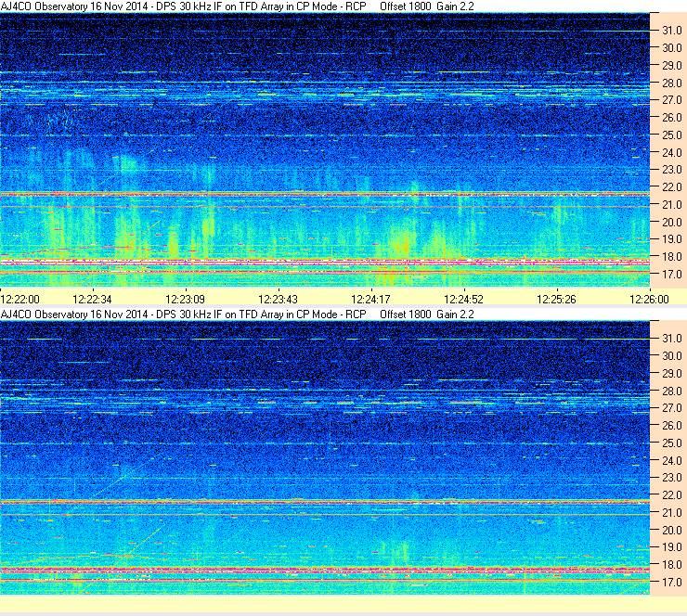Pick the 18.0 frequency label on lower spectrogram
The width and height of the screenshot is (687, 616).
(x=672, y=565)
